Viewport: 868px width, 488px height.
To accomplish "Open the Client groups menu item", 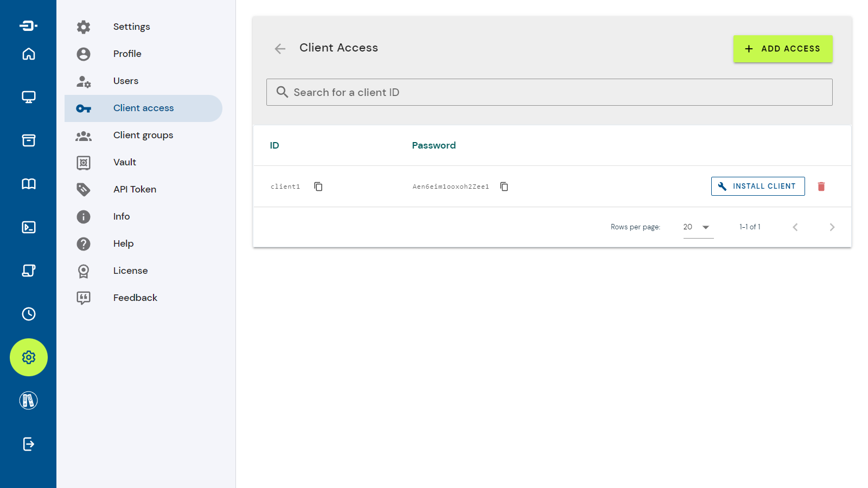I will click(x=143, y=135).
